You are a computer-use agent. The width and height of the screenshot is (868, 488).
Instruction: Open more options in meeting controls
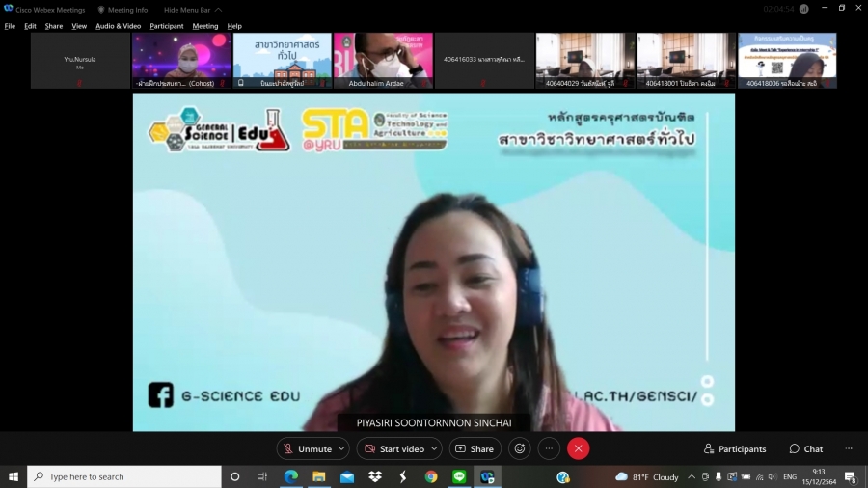[x=549, y=448]
